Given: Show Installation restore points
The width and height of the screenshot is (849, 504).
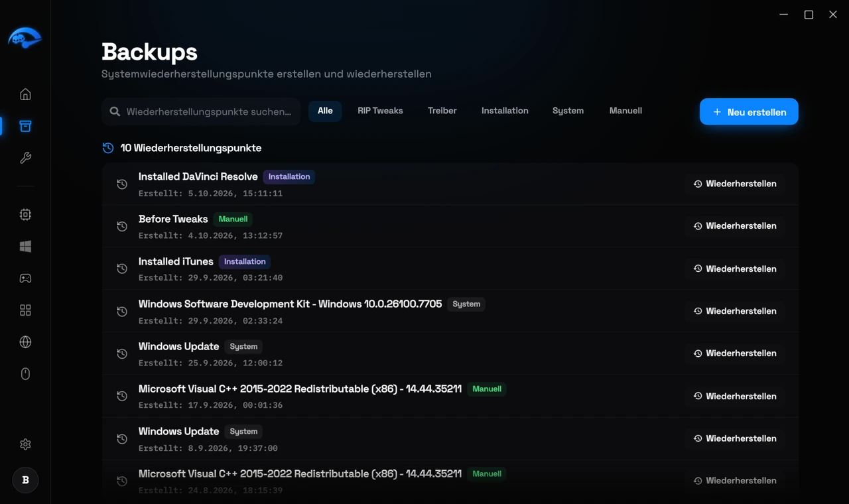Looking at the screenshot, I should (x=505, y=111).
